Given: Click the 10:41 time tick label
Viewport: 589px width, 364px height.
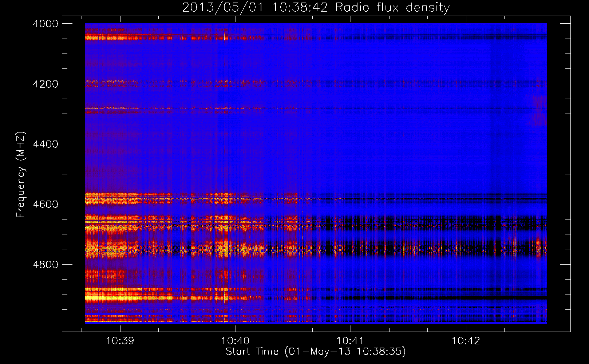Looking at the screenshot, I should [350, 341].
